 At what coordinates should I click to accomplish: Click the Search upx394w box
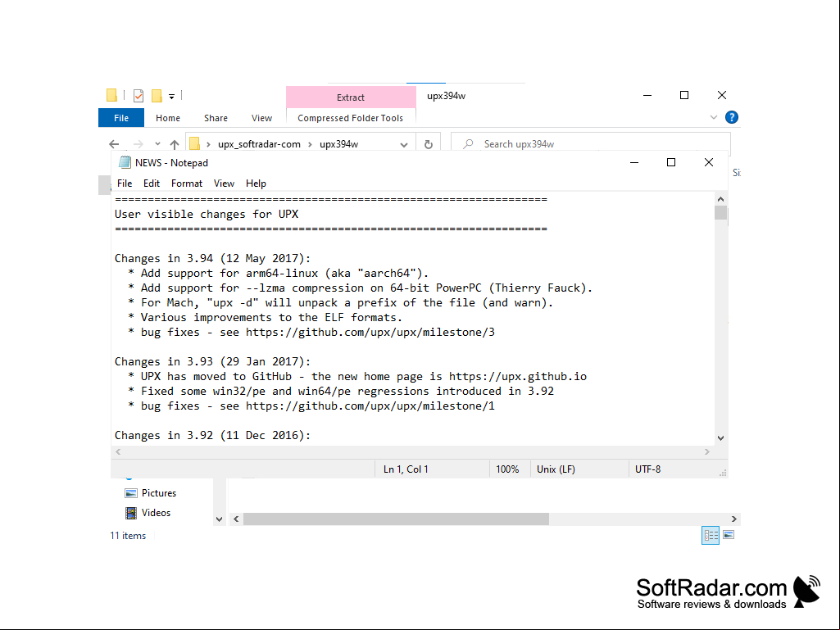591,144
